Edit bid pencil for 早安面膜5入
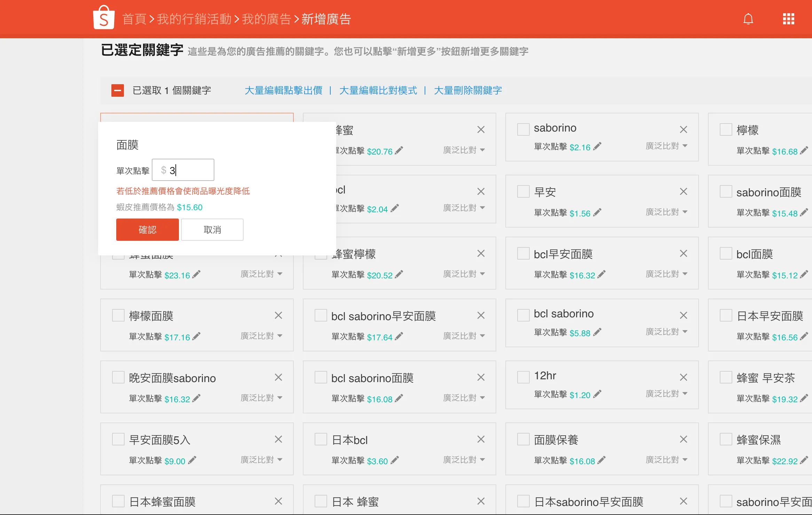Screen dimensions: 812x515 pyautogui.click(x=192, y=460)
